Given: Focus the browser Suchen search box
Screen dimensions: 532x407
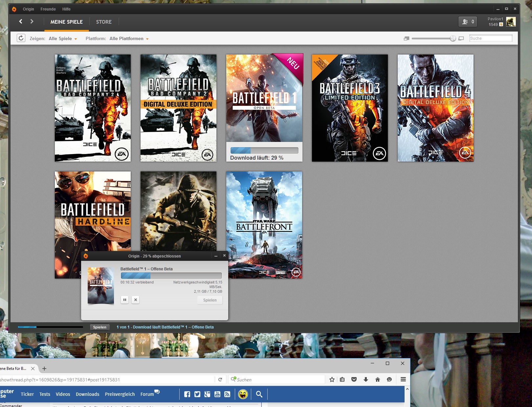Looking at the screenshot, I should pyautogui.click(x=277, y=380).
